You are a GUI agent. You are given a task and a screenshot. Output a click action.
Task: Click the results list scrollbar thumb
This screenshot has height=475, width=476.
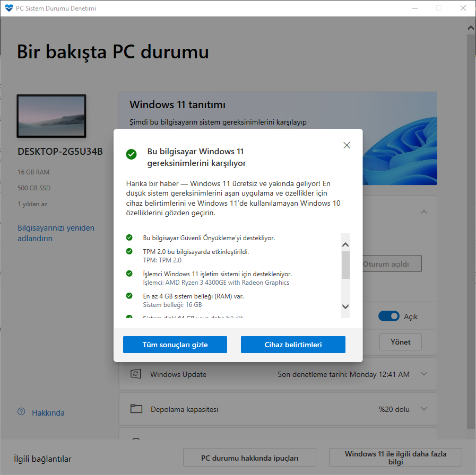pos(345,265)
